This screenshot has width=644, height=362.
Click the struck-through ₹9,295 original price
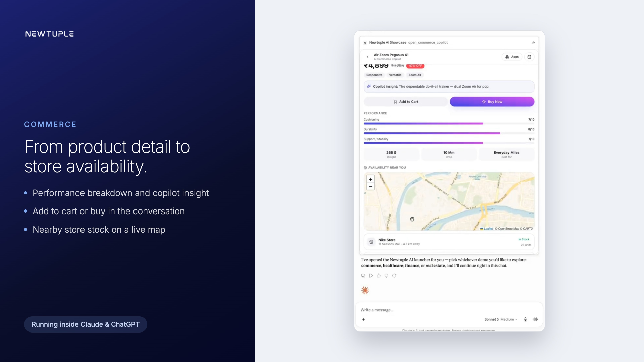397,66
